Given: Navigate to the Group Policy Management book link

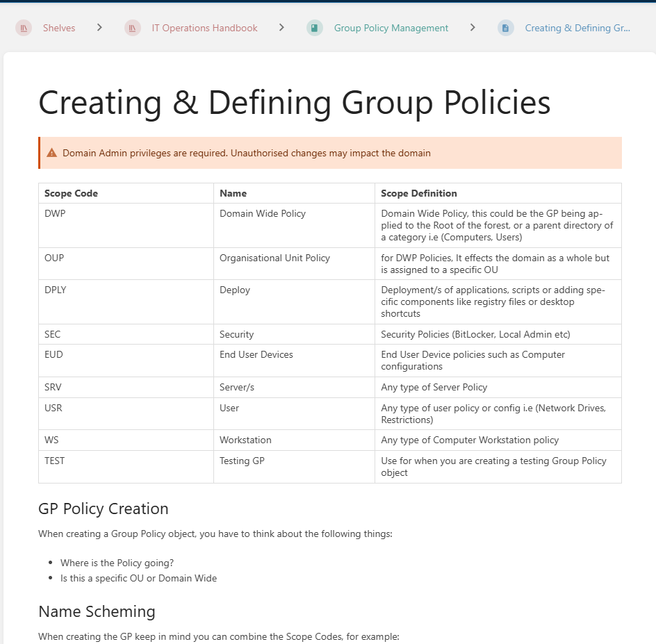Looking at the screenshot, I should click(391, 28).
